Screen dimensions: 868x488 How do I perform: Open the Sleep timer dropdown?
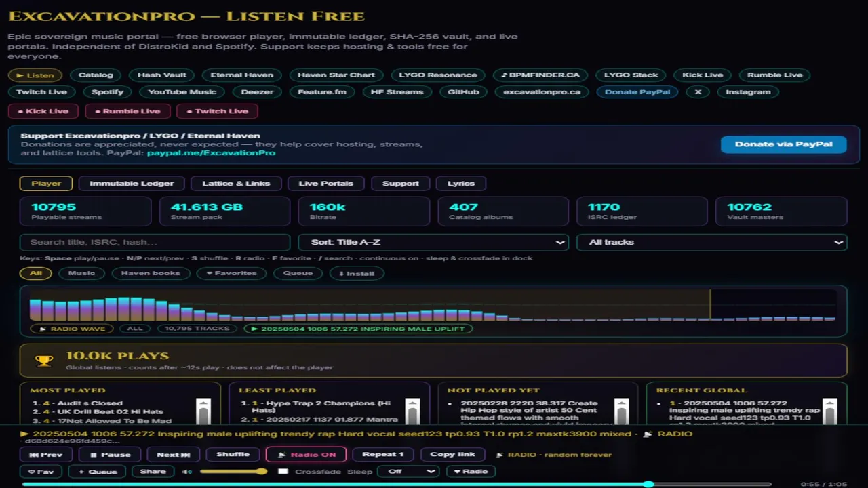pyautogui.click(x=408, y=471)
